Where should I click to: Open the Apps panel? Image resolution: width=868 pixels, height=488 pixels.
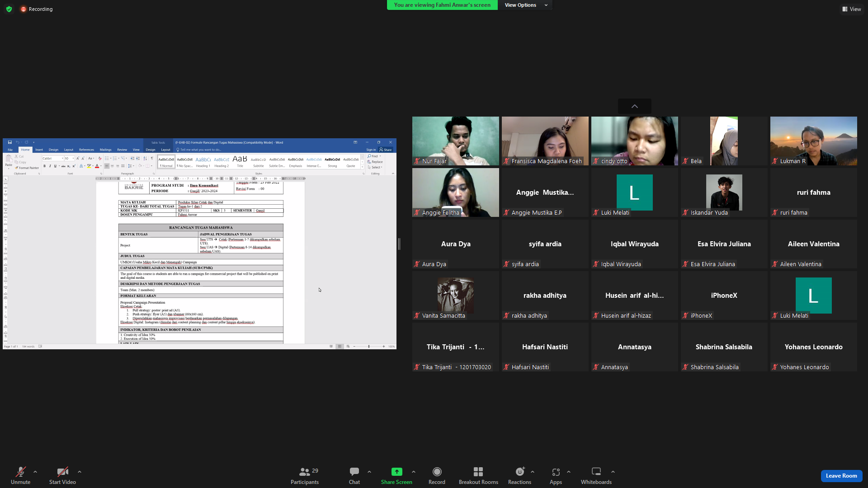point(556,476)
